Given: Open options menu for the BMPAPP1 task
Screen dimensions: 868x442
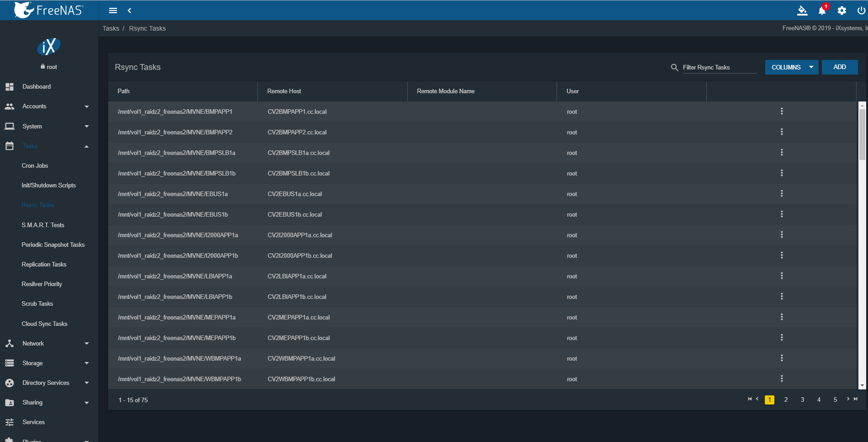Looking at the screenshot, I should point(782,112).
